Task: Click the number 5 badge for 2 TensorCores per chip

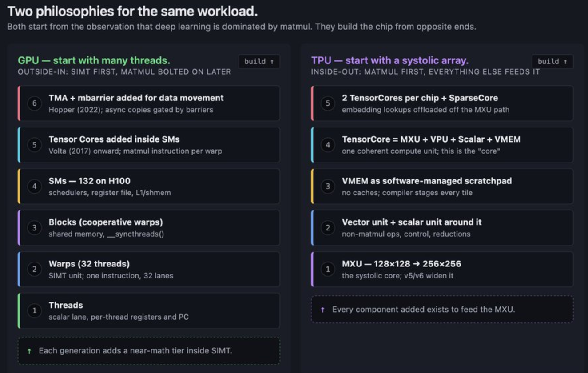Action: (x=328, y=103)
